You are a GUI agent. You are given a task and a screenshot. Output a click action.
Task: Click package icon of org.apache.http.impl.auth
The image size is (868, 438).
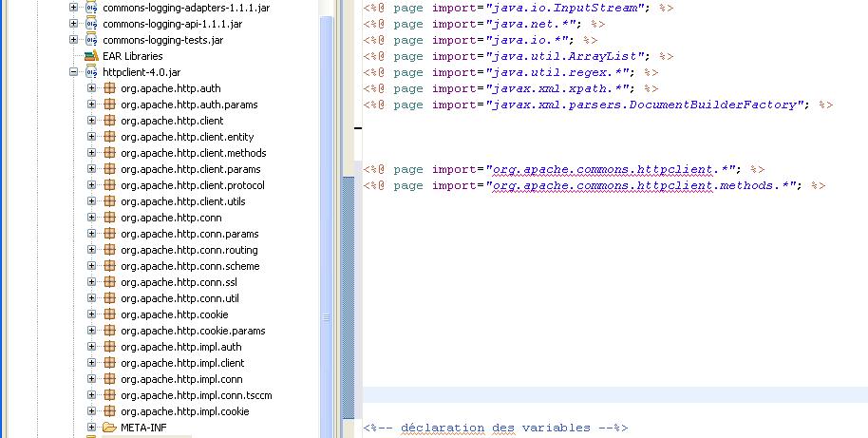coord(109,347)
